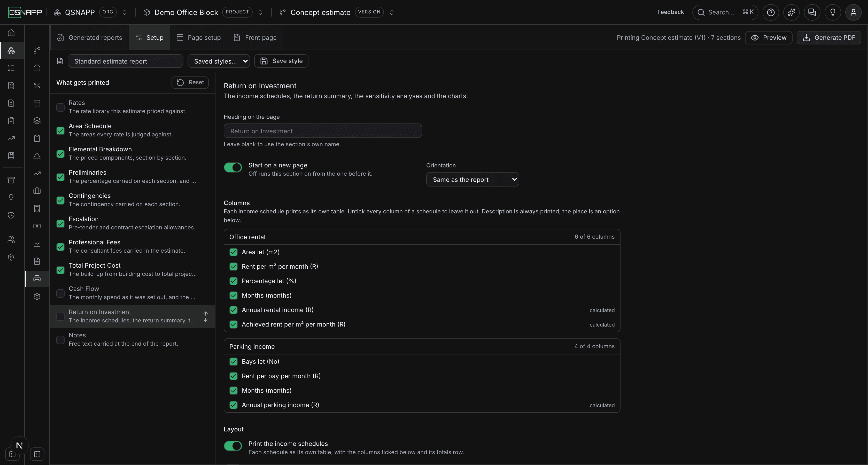Switch to the Setup tab
The image size is (868, 465).
tap(149, 37)
